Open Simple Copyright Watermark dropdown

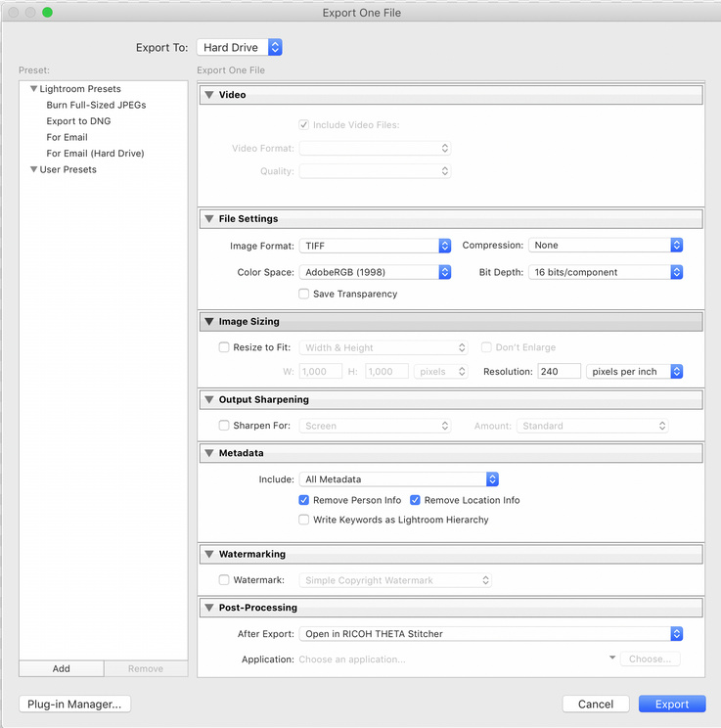click(395, 580)
